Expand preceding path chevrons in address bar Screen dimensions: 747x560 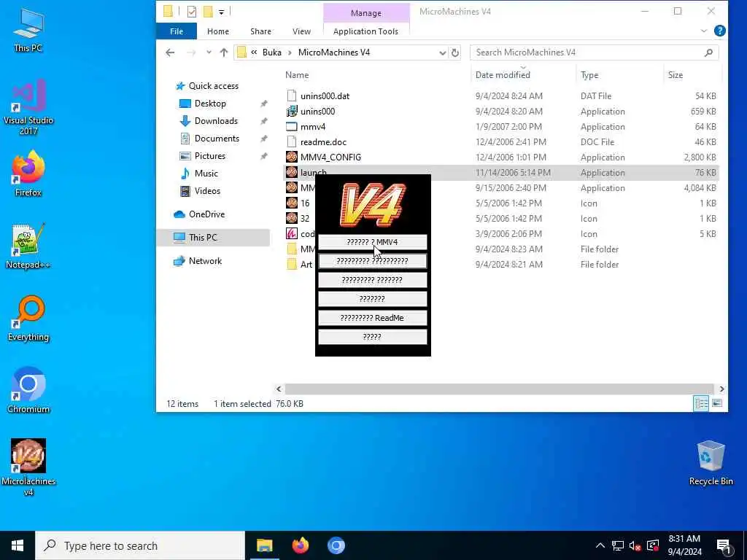tap(254, 52)
